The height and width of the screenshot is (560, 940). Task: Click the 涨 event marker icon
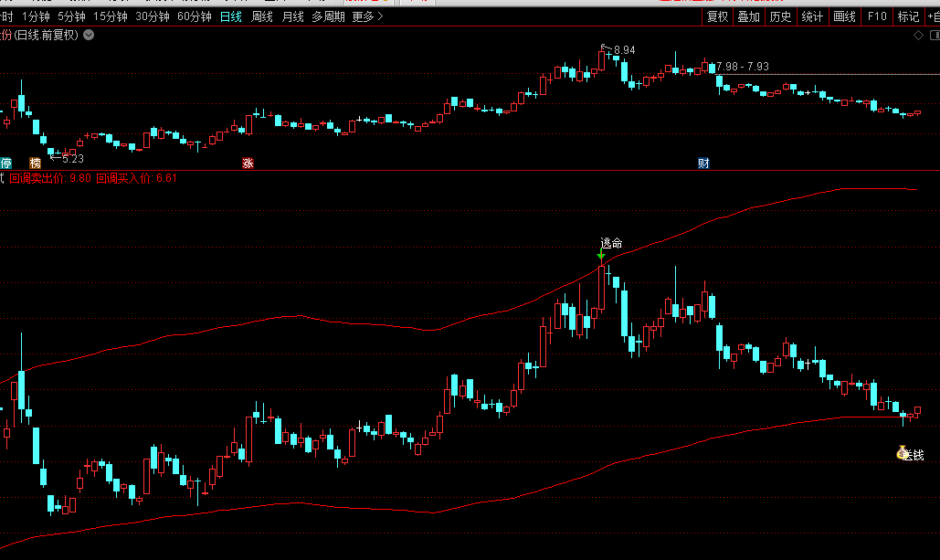[247, 164]
